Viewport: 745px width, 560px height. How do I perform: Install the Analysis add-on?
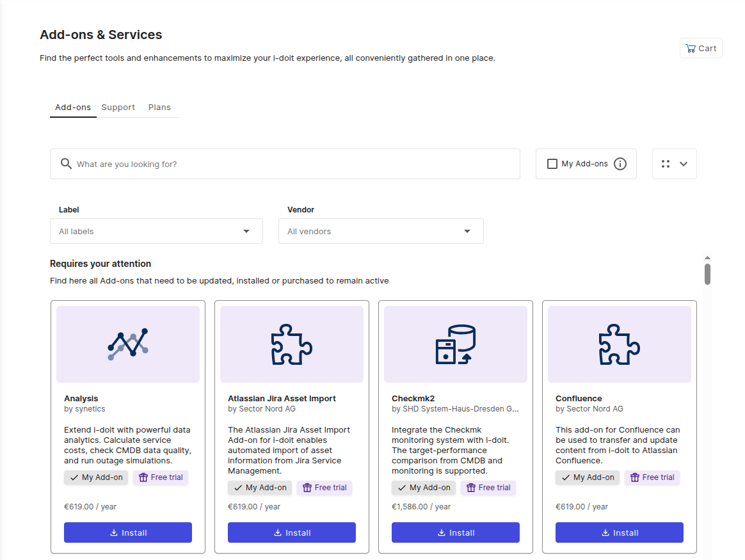tap(128, 532)
